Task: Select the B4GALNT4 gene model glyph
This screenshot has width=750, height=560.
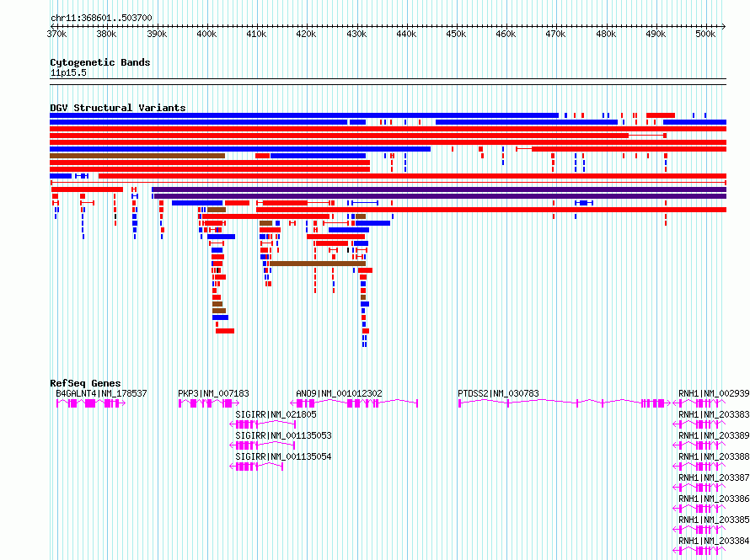Action: [x=91, y=403]
